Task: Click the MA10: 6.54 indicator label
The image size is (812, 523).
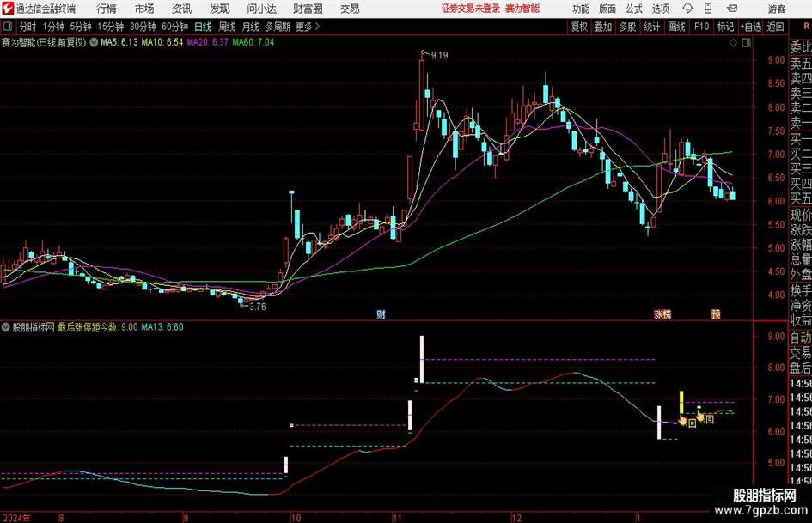Action: (x=162, y=42)
